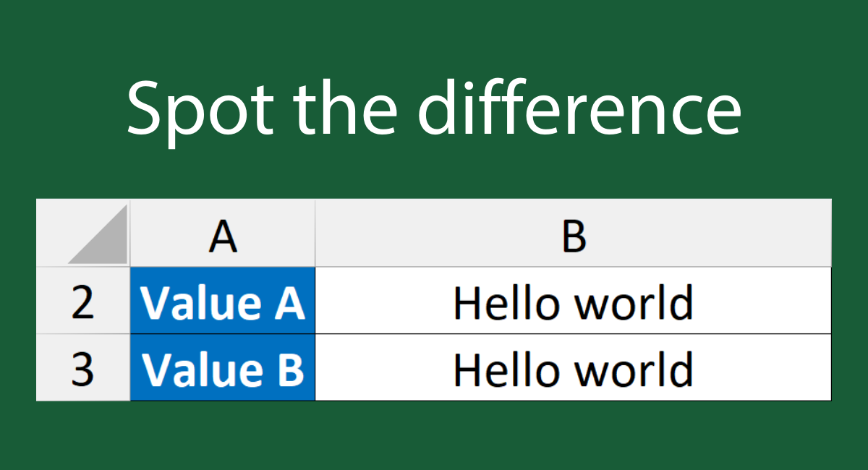Select row 2 by its header
The image size is (868, 470).
click(83, 301)
